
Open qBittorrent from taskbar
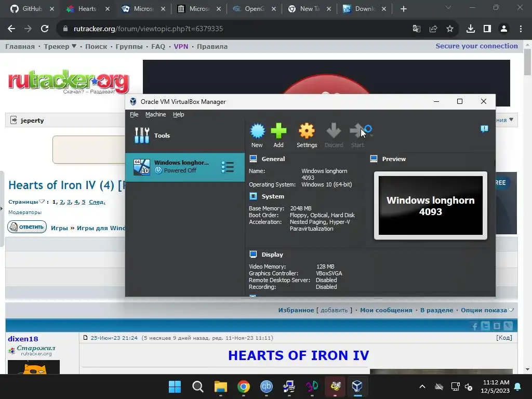point(267,387)
